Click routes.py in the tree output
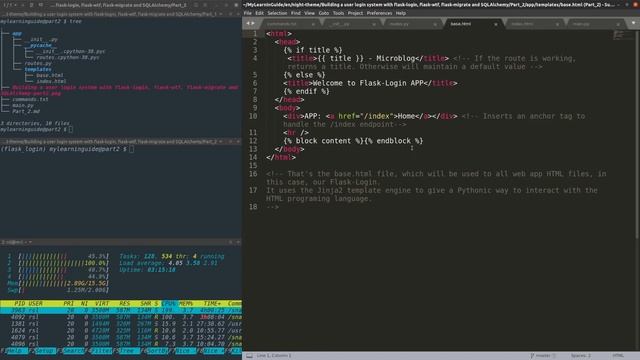This screenshot has width=640, height=360. 38,63
